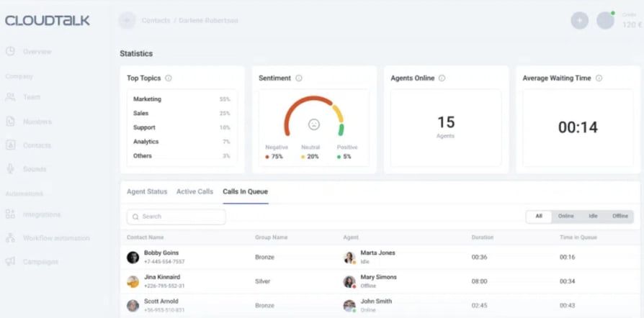Click the Numbers phone document icon
Image resolution: width=644 pixels, height=318 pixels.
click(10, 122)
